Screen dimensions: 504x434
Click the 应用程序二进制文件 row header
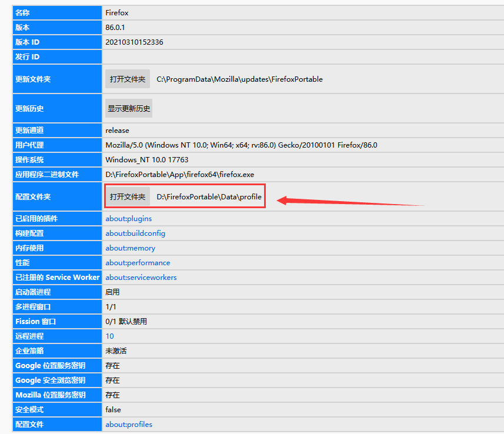[57, 175]
